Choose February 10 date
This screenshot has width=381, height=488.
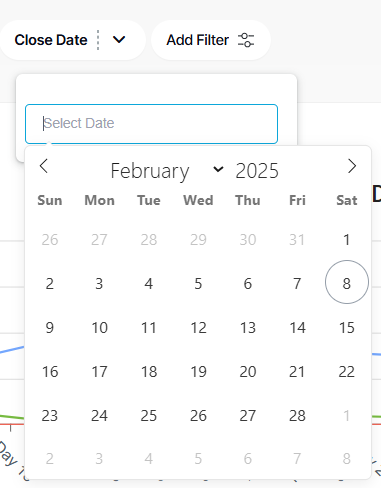pos(99,327)
